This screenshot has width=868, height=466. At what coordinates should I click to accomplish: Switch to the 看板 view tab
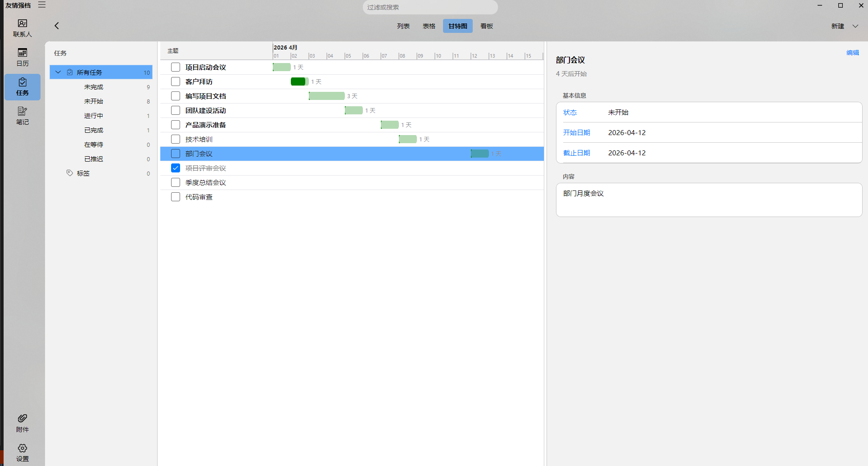486,26
